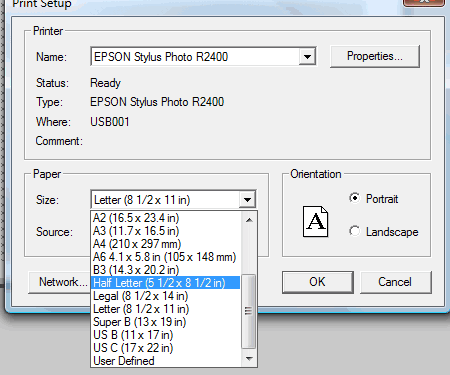This screenshot has height=375, width=450.
Task: Click the Network... button
Action: (x=59, y=282)
